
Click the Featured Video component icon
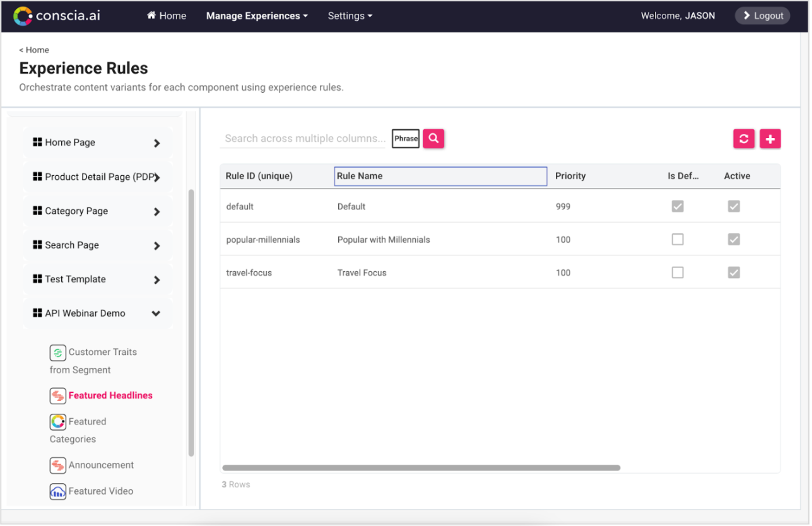57,491
